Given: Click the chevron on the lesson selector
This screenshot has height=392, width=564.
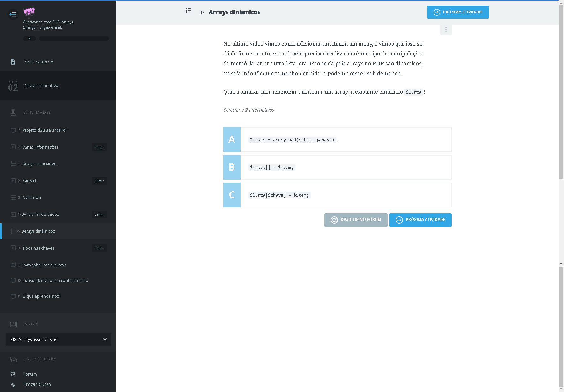Looking at the screenshot, I should tap(105, 339).
